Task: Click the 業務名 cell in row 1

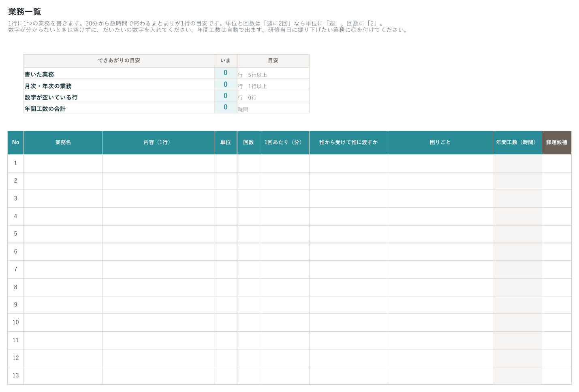Action: point(63,163)
